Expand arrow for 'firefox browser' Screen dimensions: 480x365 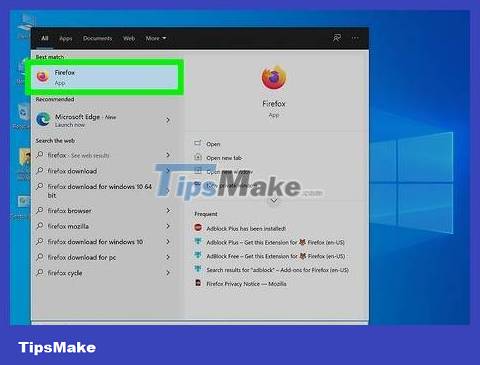[x=168, y=210]
